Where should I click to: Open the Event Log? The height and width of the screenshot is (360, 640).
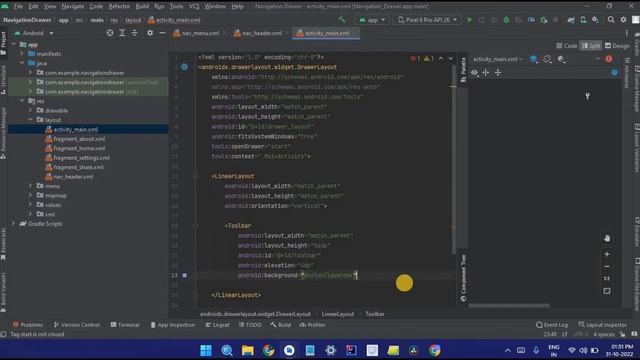click(x=552, y=325)
